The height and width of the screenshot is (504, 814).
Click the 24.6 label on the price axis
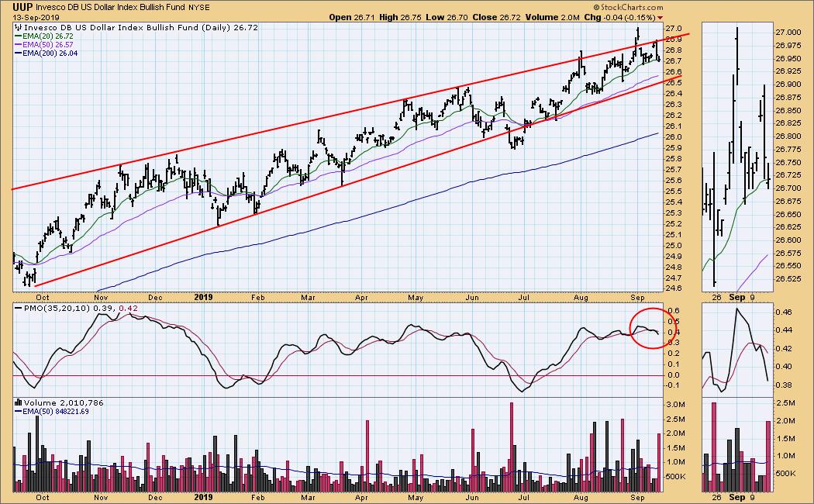[x=674, y=288]
